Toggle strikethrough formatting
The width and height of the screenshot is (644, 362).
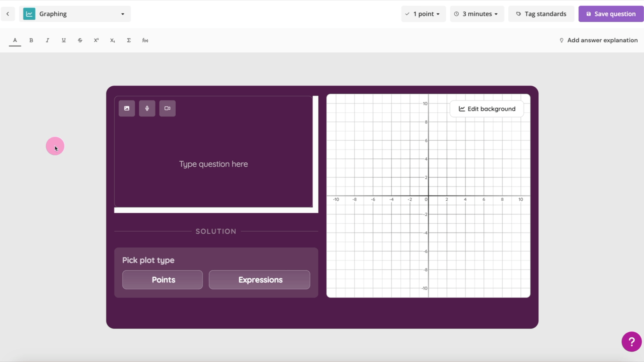(x=80, y=41)
